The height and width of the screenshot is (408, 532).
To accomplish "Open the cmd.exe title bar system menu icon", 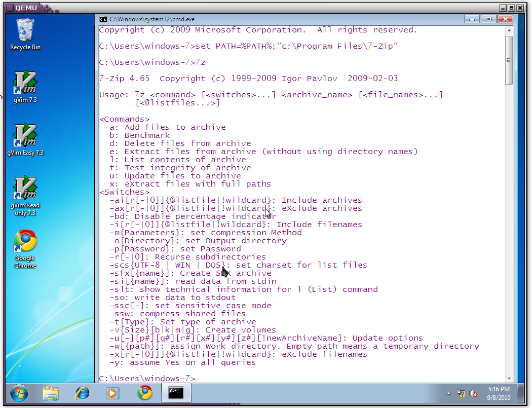I will [103, 19].
